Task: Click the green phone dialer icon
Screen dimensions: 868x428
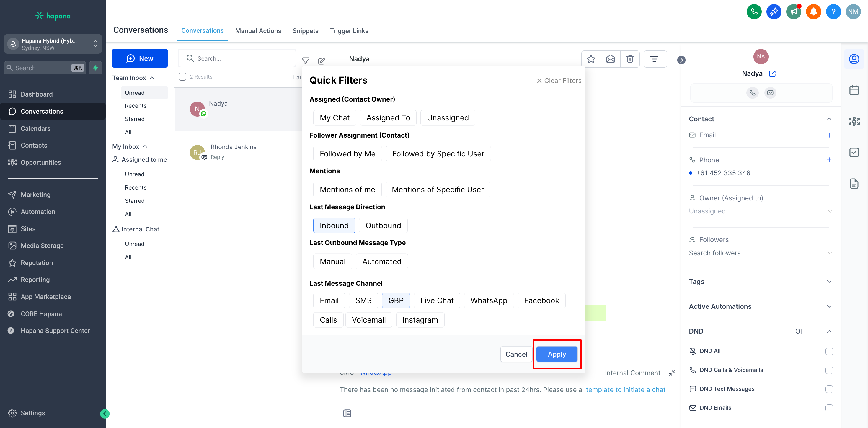Action: click(x=754, y=12)
